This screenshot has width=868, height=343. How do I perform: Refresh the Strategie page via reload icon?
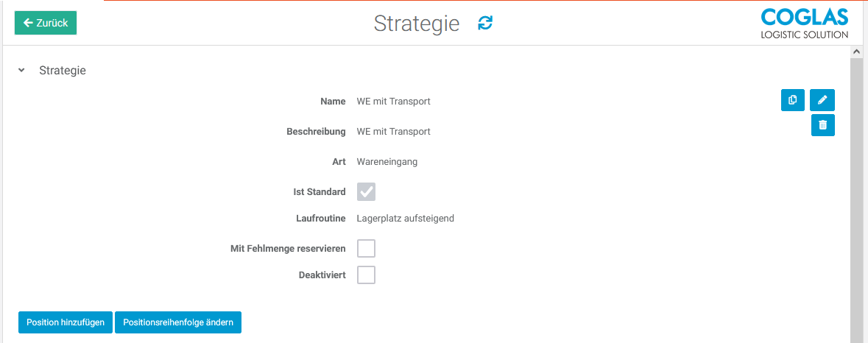click(x=485, y=23)
